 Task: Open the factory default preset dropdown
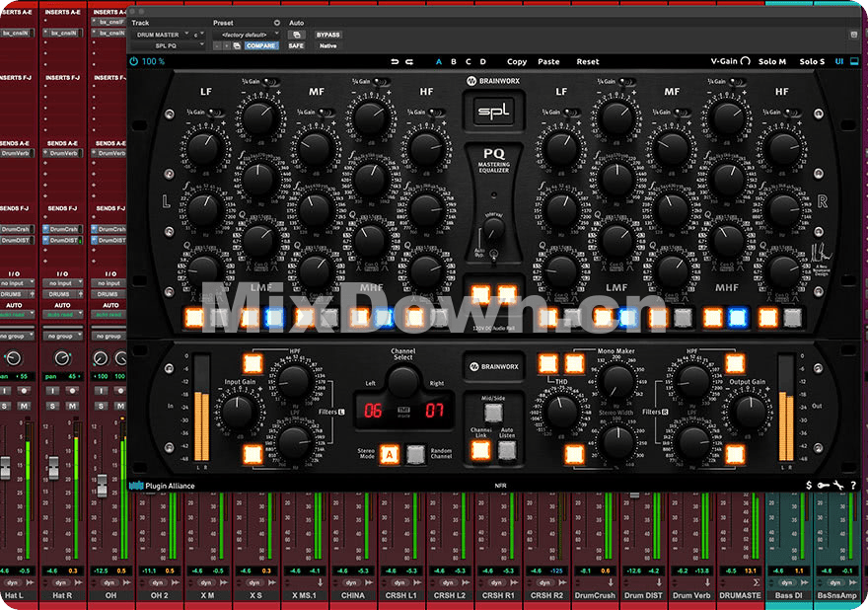(x=247, y=35)
